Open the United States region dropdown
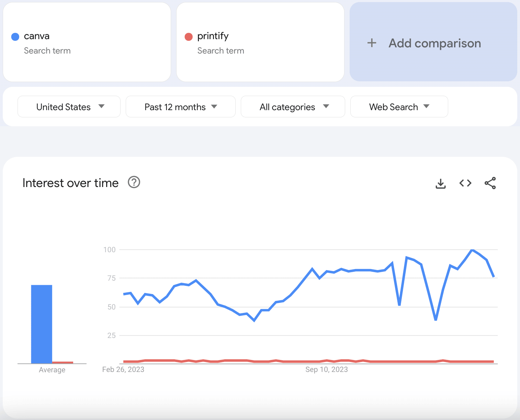Viewport: 520px width, 420px height. point(69,107)
